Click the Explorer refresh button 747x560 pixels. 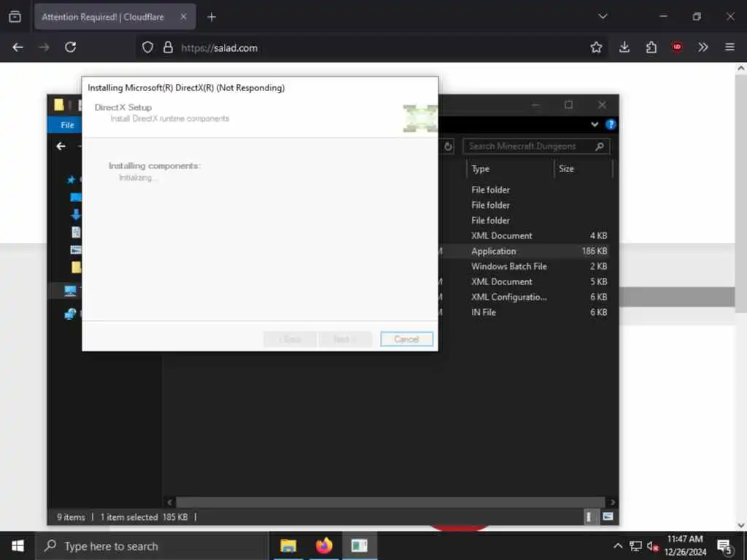pyautogui.click(x=448, y=147)
